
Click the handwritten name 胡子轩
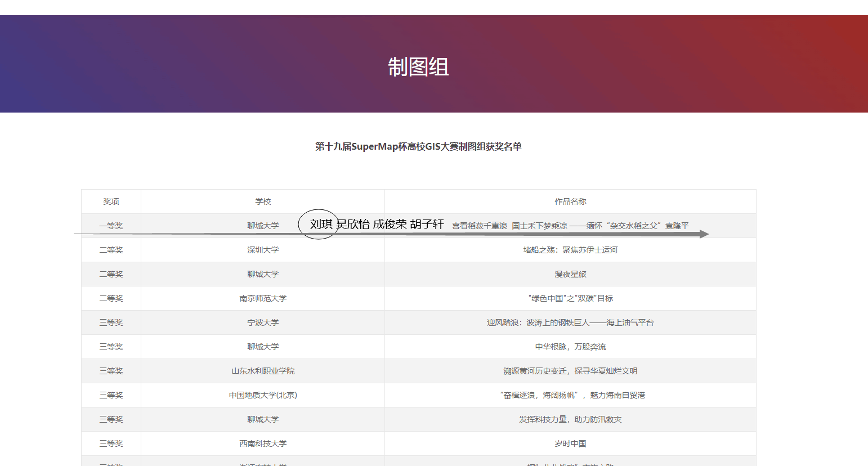pos(427,224)
